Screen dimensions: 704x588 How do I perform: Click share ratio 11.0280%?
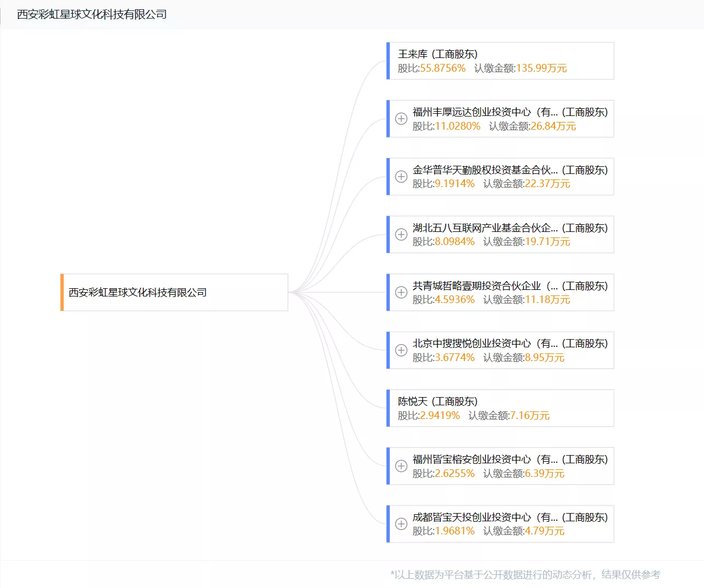(458, 126)
